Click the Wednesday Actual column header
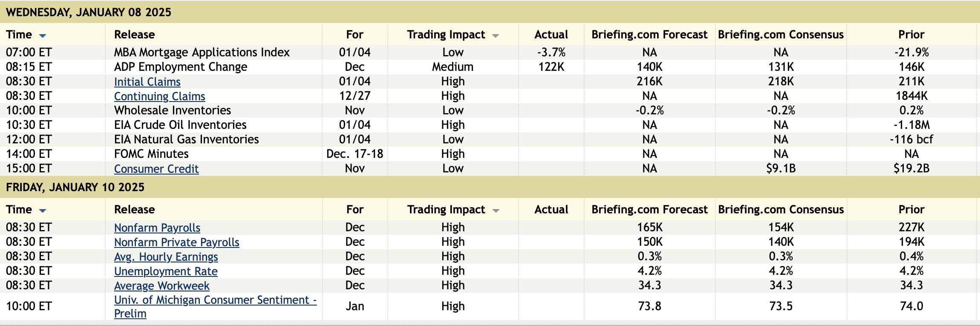 coord(551,35)
